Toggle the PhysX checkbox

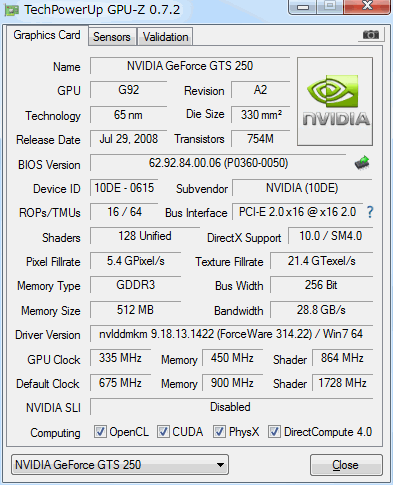pos(219,432)
